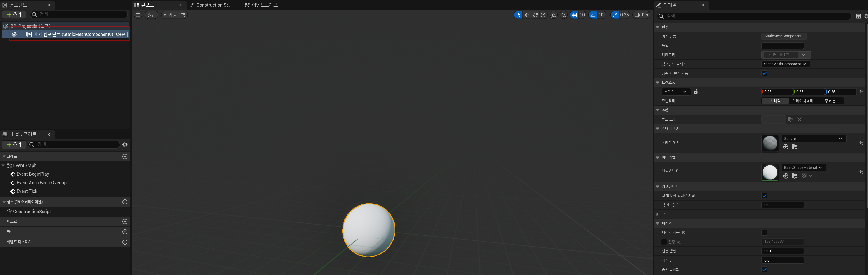Uncheck the '중력 활성화' checkbox
This screenshot has height=275, width=868.
tap(764, 269)
